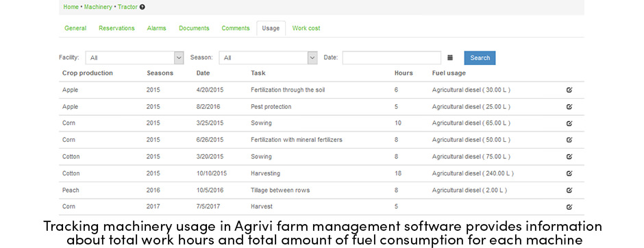Click the 18 hours cell
Image resolution: width=644 pixels, height=248 pixels.
pos(398,173)
